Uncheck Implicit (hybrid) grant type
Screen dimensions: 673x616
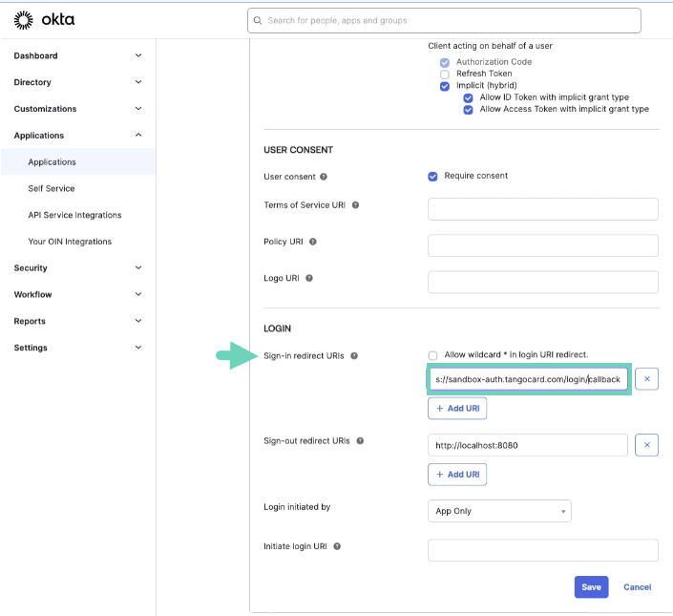point(445,86)
